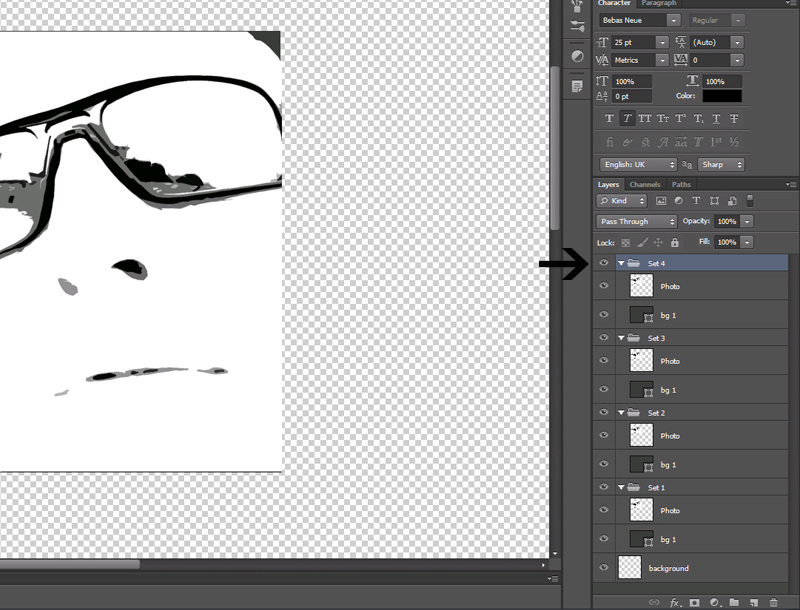Toggle visibility of the background layer

pyautogui.click(x=604, y=567)
